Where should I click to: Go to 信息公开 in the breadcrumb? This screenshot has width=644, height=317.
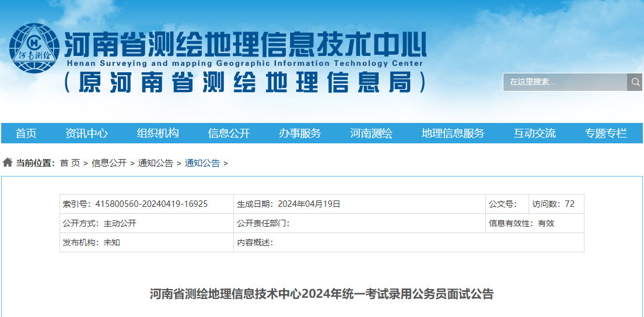click(x=109, y=163)
